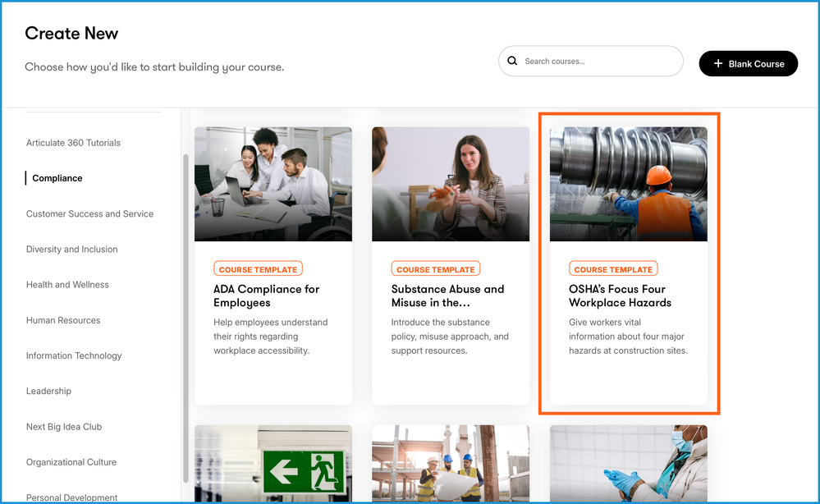Open the emergency exit sign course thumbnail
The image size is (820, 504).
point(273,464)
